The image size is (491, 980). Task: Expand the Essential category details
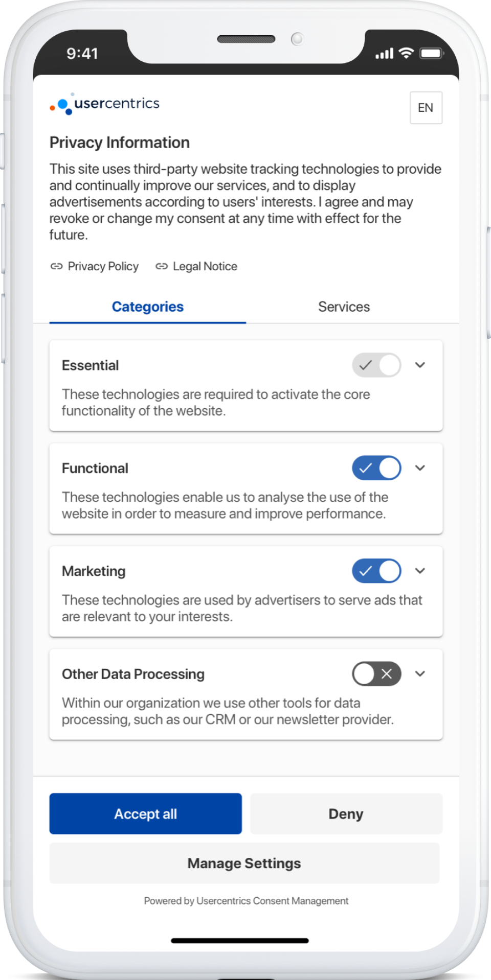420,365
